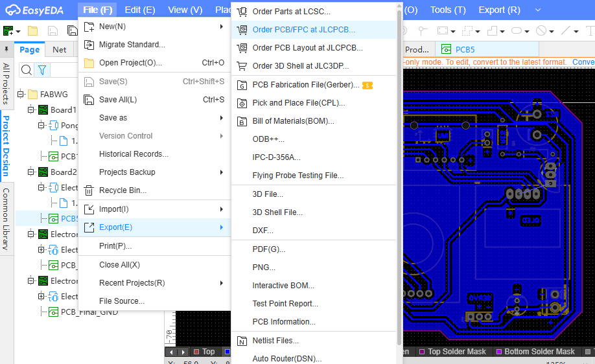This screenshot has height=364, width=595.
Task: Choose Order PCB/FPC at JLCPCB...
Action: [314, 30]
